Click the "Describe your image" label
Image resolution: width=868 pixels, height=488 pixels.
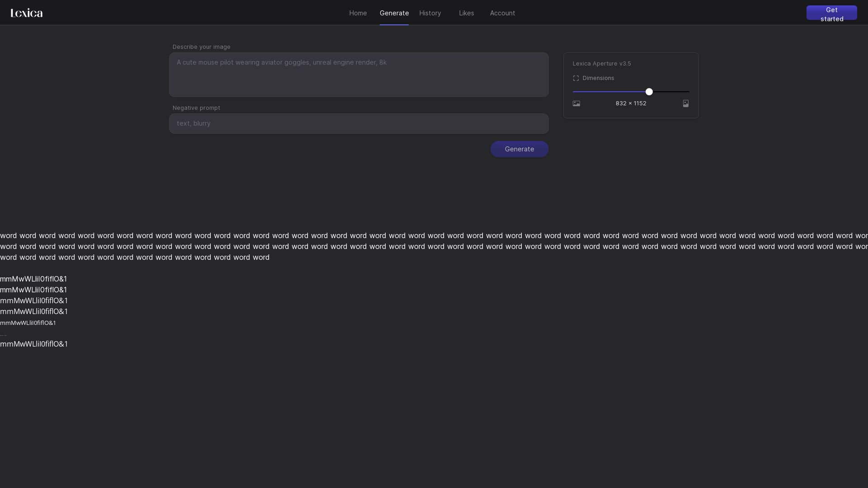(201, 47)
